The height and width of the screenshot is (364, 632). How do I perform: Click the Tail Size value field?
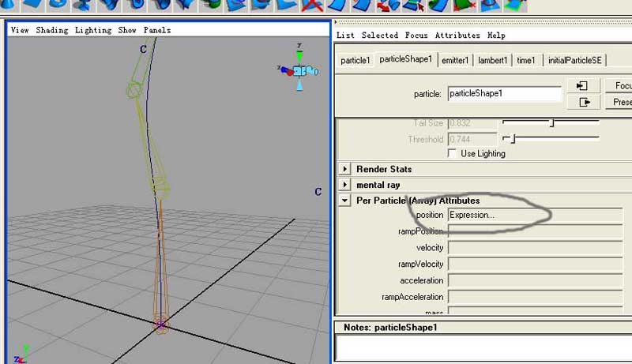click(x=472, y=123)
